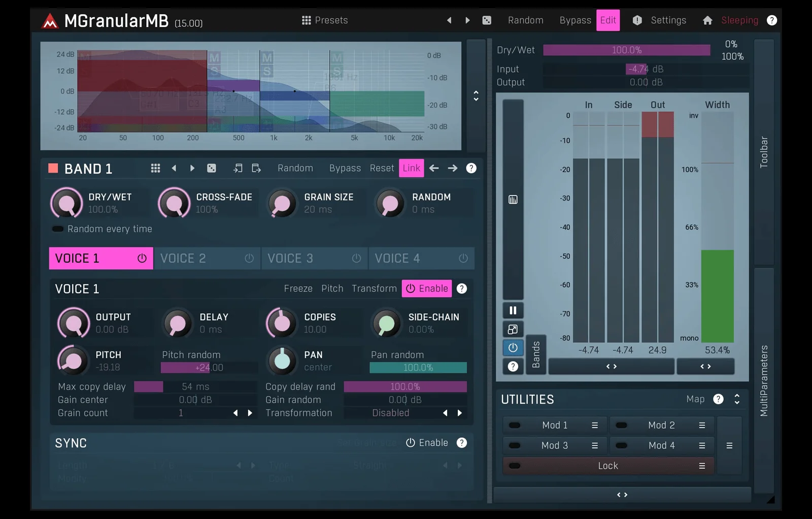Open the Mod 2 hamburger menu
Screen dimensions: 812x519
702,425
